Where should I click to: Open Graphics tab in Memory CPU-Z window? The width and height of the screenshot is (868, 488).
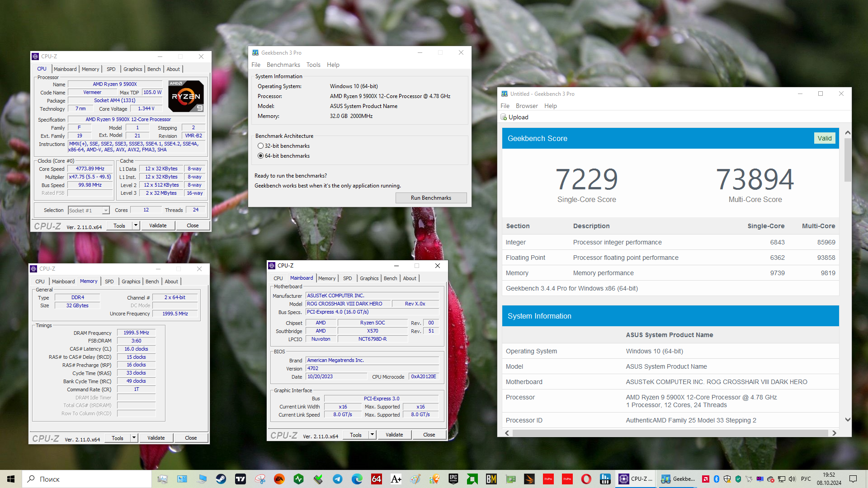coord(131,282)
